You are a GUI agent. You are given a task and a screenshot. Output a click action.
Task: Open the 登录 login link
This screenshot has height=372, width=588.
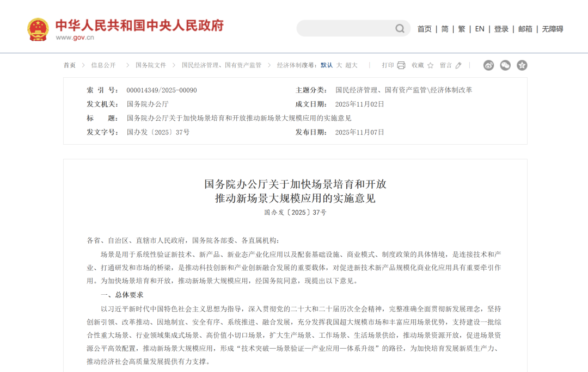tap(501, 29)
